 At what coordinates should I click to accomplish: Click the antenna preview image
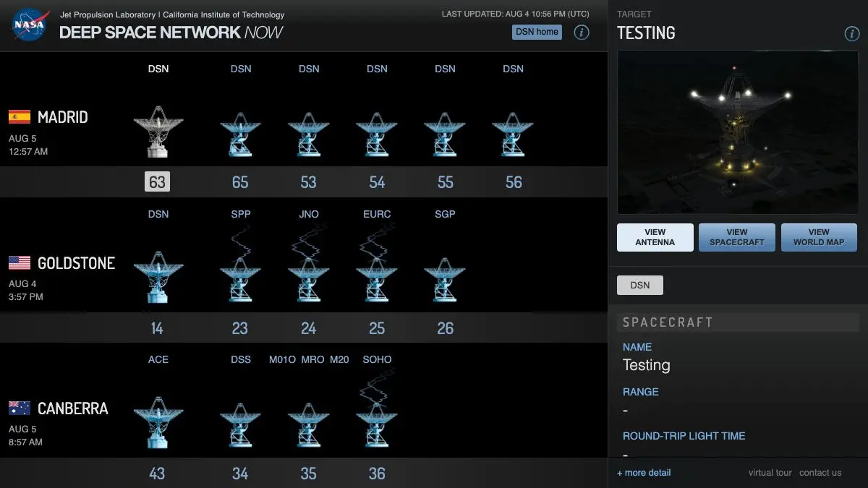coord(738,132)
